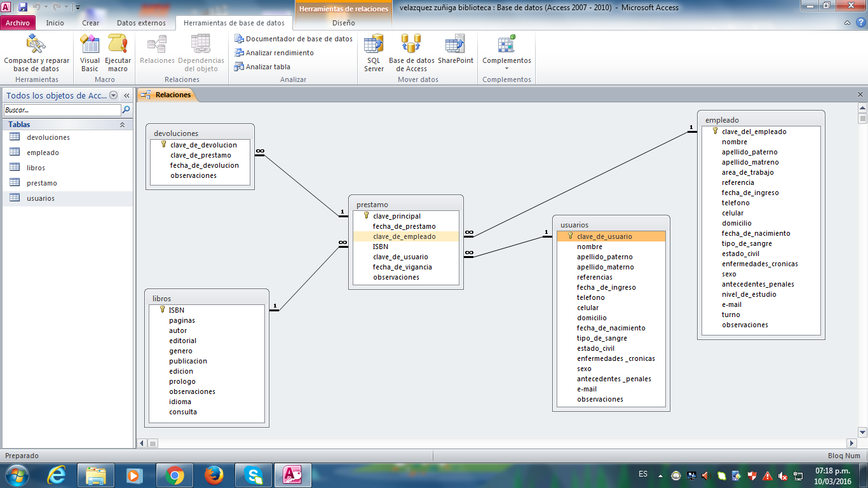Select clave_de_empleado field in prestamo
This screenshot has height=488, width=868.
[405, 236]
